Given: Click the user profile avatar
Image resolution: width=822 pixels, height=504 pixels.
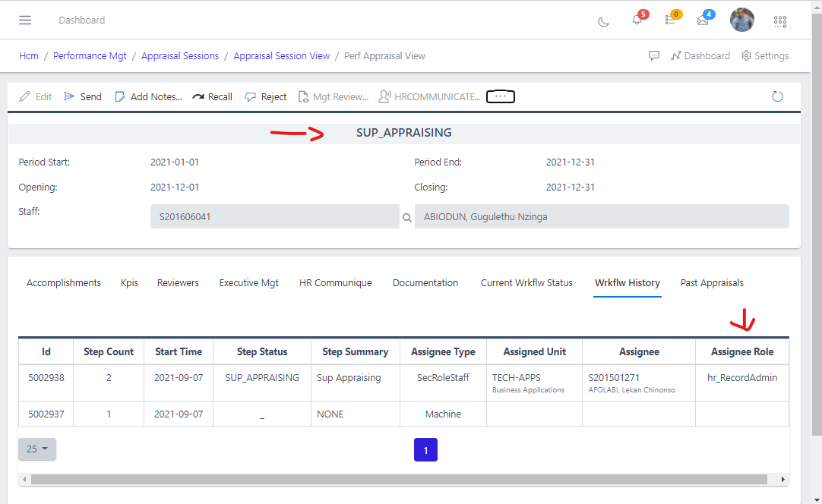Looking at the screenshot, I should [741, 20].
